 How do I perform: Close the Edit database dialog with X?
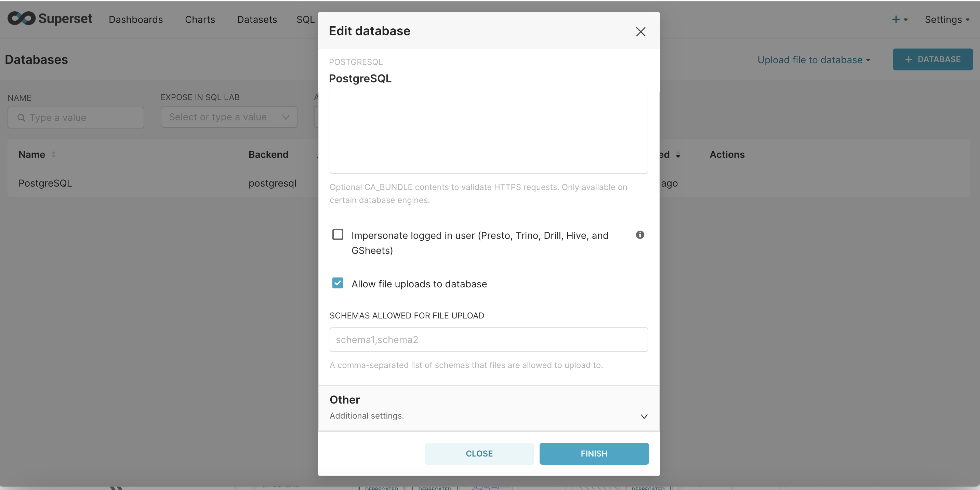(641, 31)
